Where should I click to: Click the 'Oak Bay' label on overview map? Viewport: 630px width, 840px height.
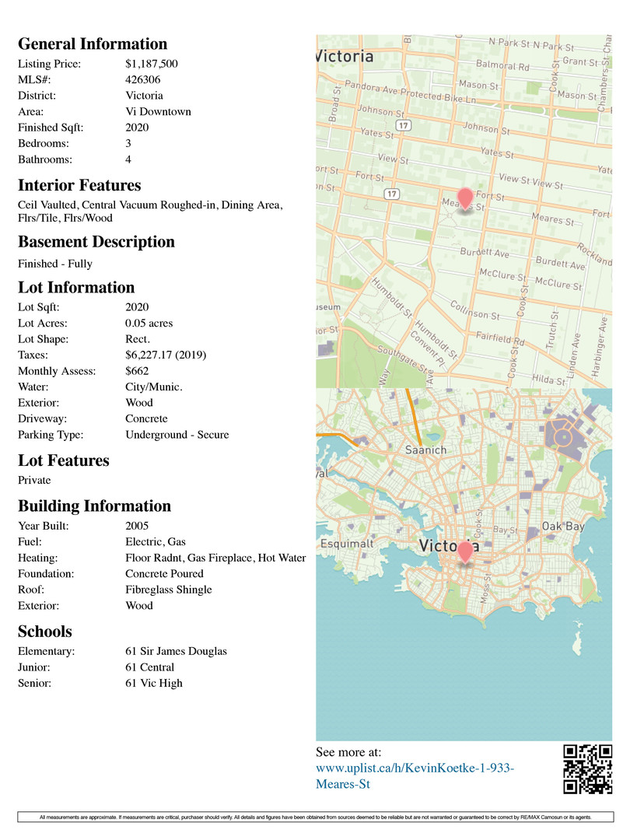point(563,526)
